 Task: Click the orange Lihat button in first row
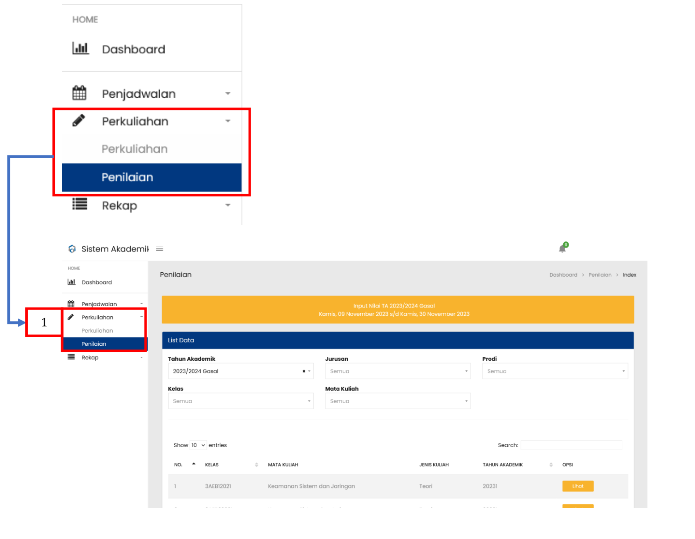578,486
